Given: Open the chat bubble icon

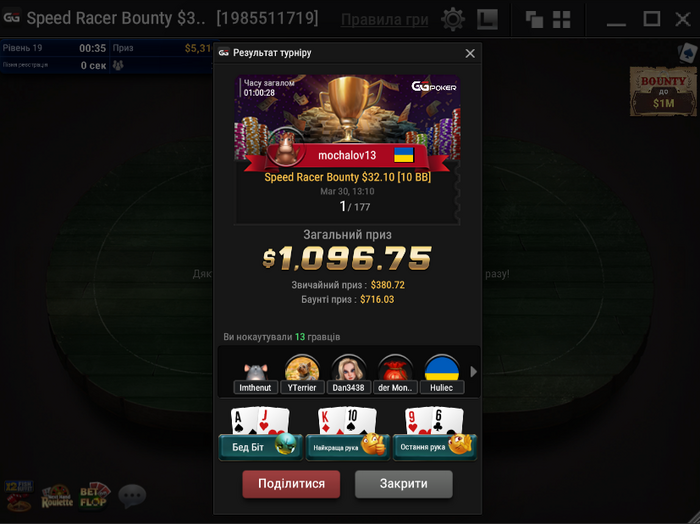Looking at the screenshot, I should [132, 496].
